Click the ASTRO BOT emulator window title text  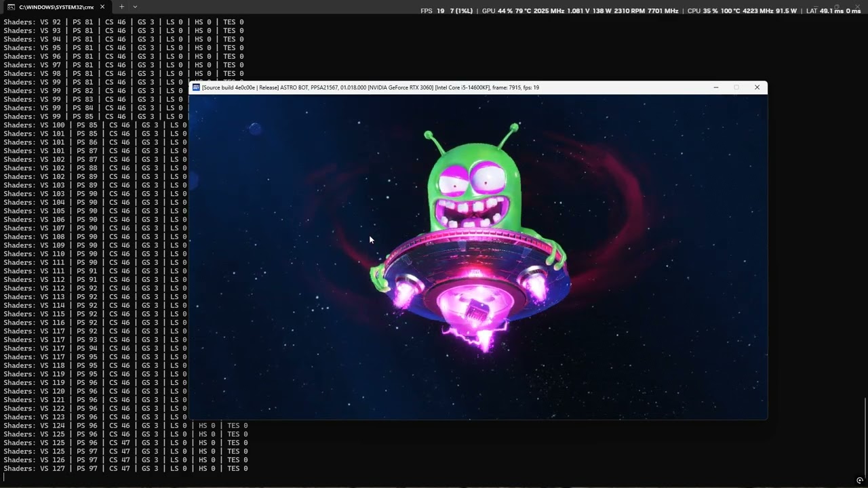(370, 87)
